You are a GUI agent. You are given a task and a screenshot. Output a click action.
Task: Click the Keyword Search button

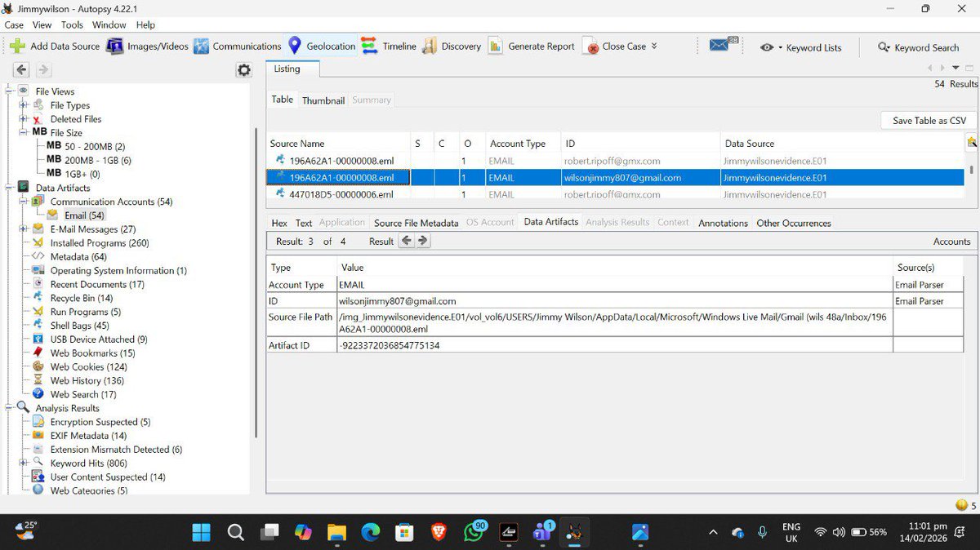(x=918, y=47)
